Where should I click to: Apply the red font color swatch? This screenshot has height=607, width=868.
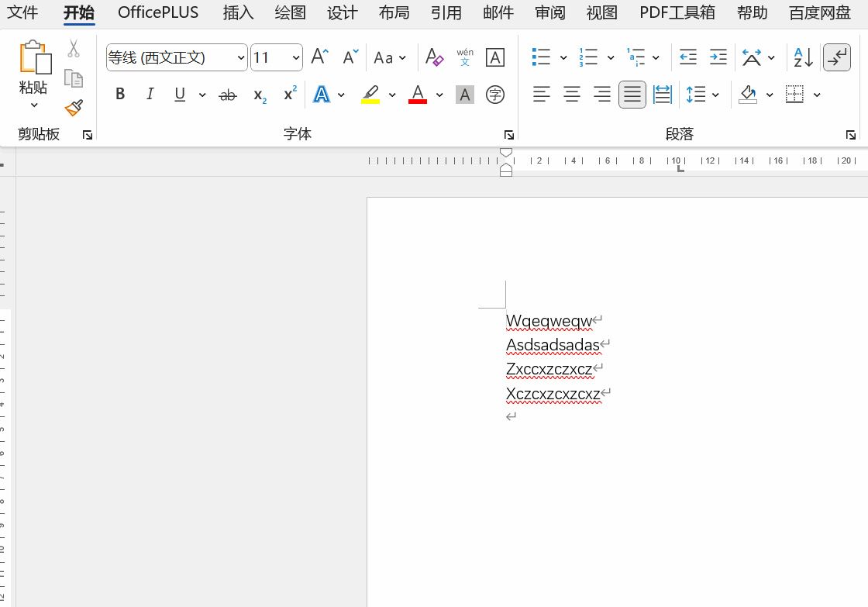[418, 95]
